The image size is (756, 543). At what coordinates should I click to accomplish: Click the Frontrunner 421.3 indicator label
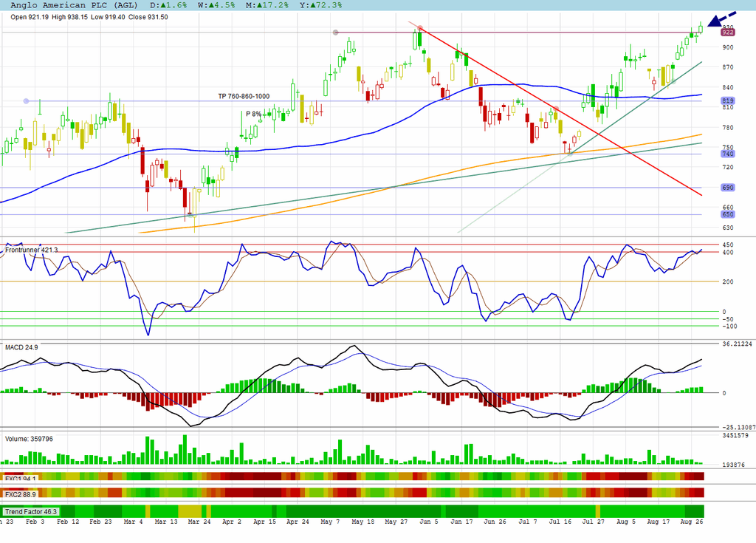(x=31, y=250)
